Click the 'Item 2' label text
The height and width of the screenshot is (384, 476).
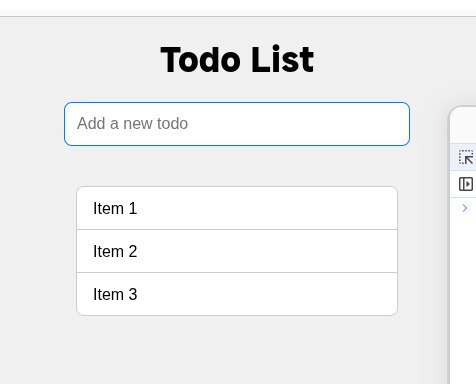pos(115,251)
